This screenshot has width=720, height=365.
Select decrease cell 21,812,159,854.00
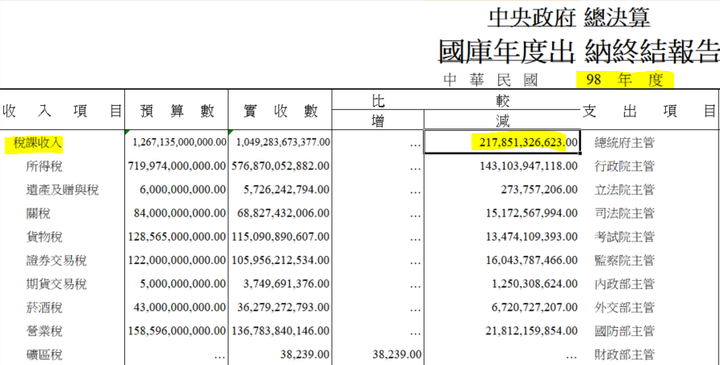(x=532, y=331)
